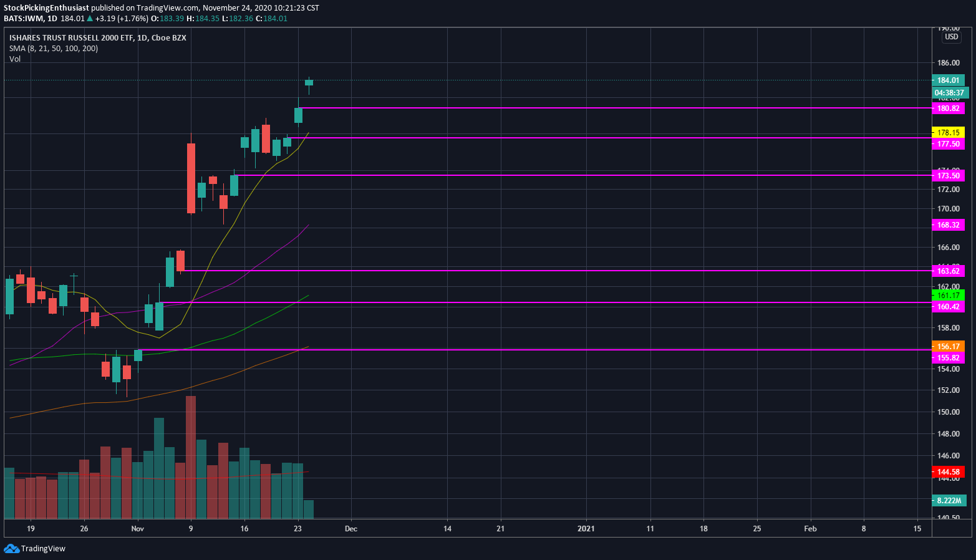Select the 184.01 current price label
This screenshot has height=560, width=976.
pyautogui.click(x=948, y=80)
